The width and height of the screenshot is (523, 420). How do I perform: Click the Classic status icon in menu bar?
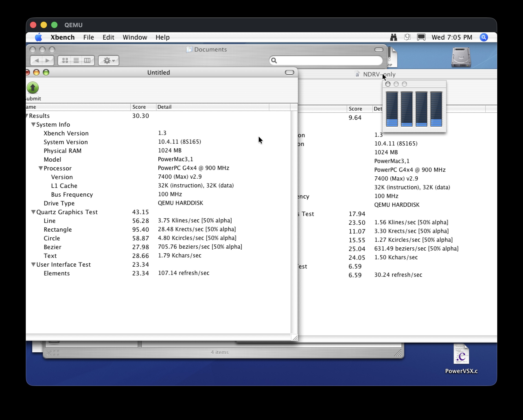[x=407, y=37]
